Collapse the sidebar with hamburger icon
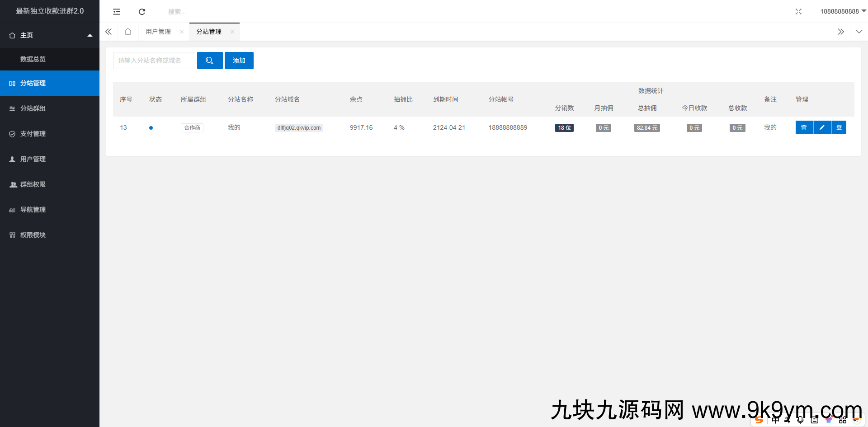The height and width of the screenshot is (427, 868). pyautogui.click(x=117, y=11)
